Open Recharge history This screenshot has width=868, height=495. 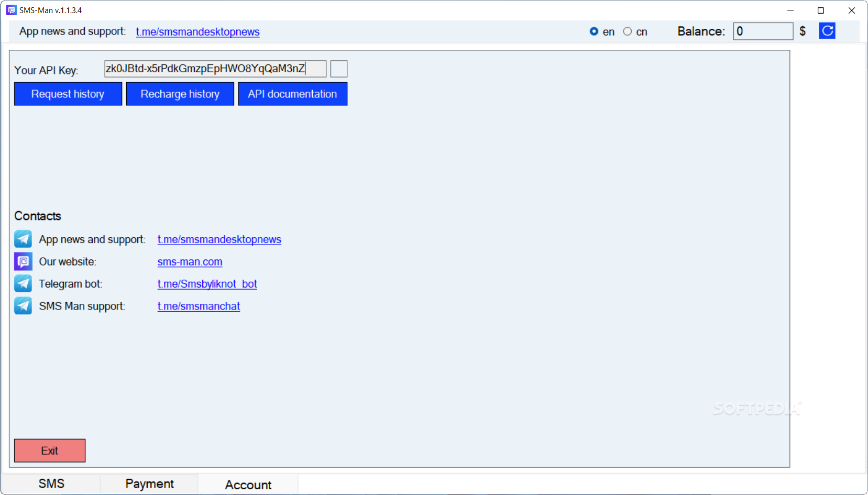[x=180, y=94]
